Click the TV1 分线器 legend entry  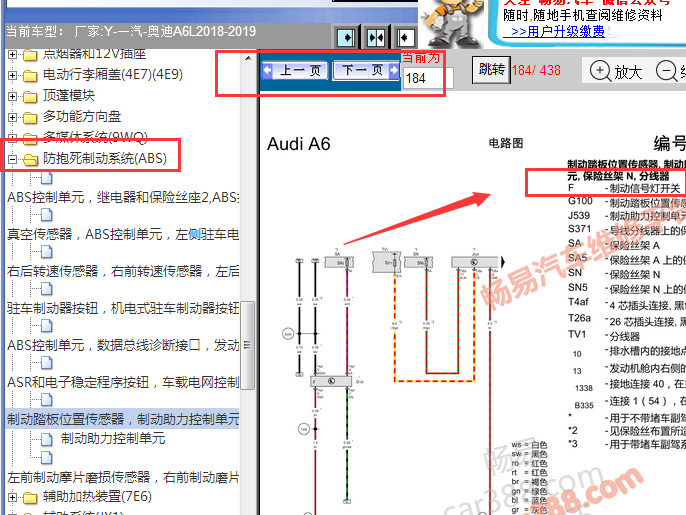pos(604,336)
